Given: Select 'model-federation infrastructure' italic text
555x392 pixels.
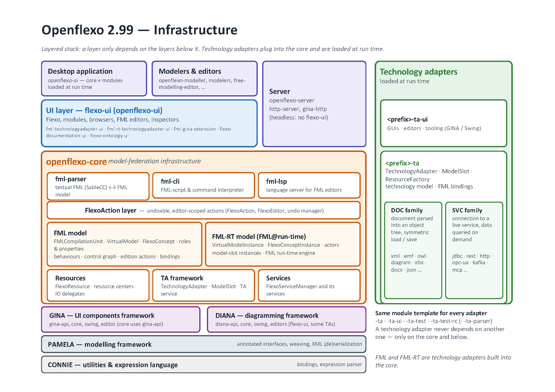Looking at the screenshot, I should click(x=154, y=161).
